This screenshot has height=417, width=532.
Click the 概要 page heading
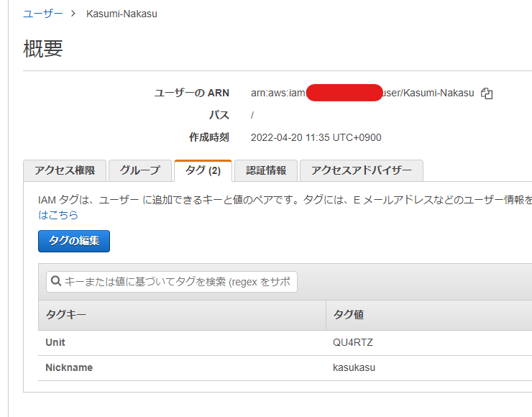point(43,48)
